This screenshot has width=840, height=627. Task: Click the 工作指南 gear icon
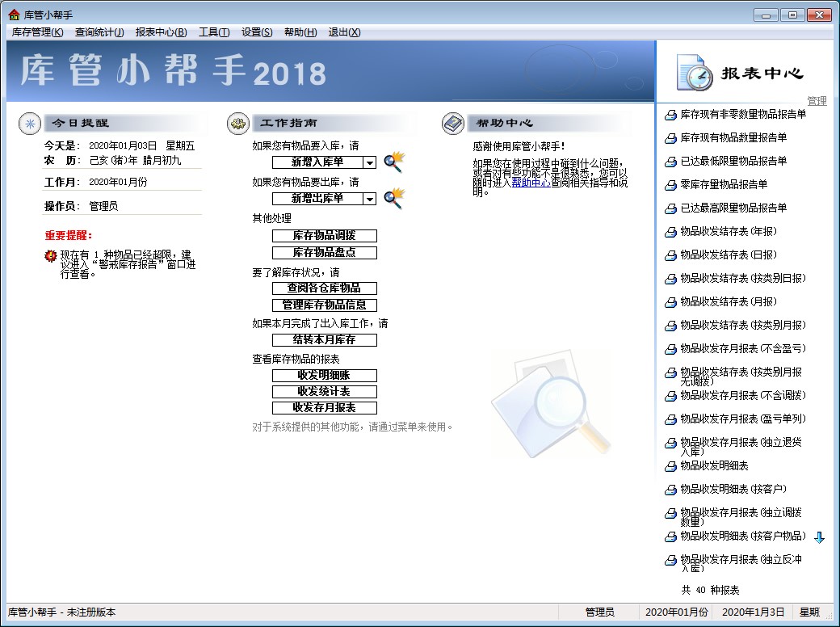237,124
